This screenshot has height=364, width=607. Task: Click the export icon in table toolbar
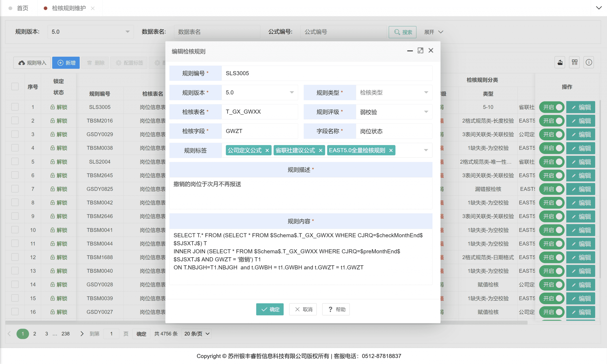click(560, 63)
